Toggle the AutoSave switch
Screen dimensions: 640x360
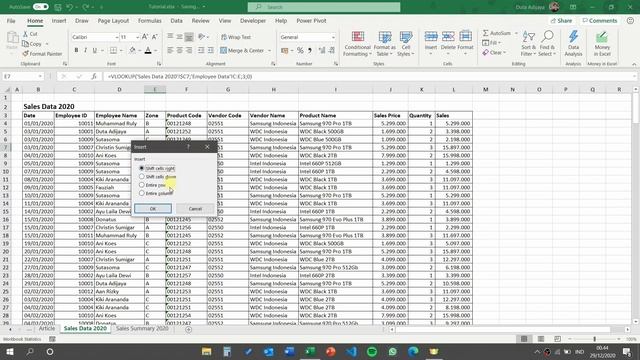(x=40, y=7)
